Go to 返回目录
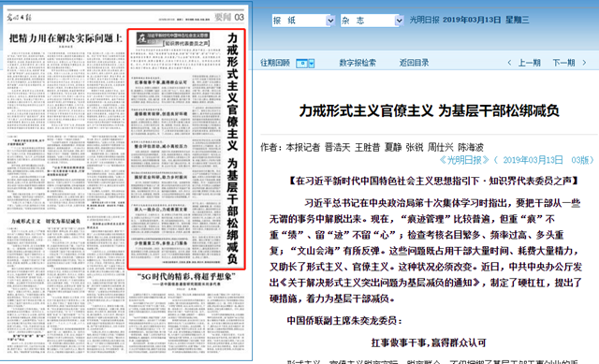The height and width of the screenshot is (364, 599). pyautogui.click(x=414, y=63)
